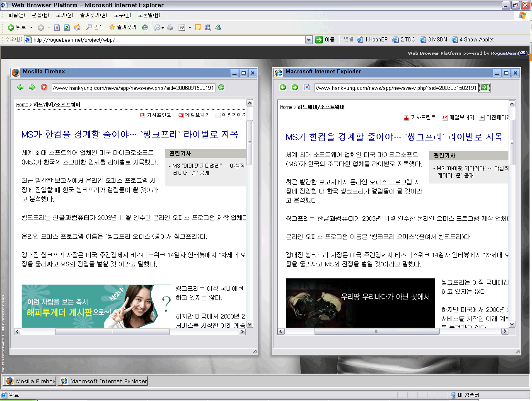Click forward button in Macrosoft Internet Exploder
The image size is (532, 401).
click(x=295, y=87)
